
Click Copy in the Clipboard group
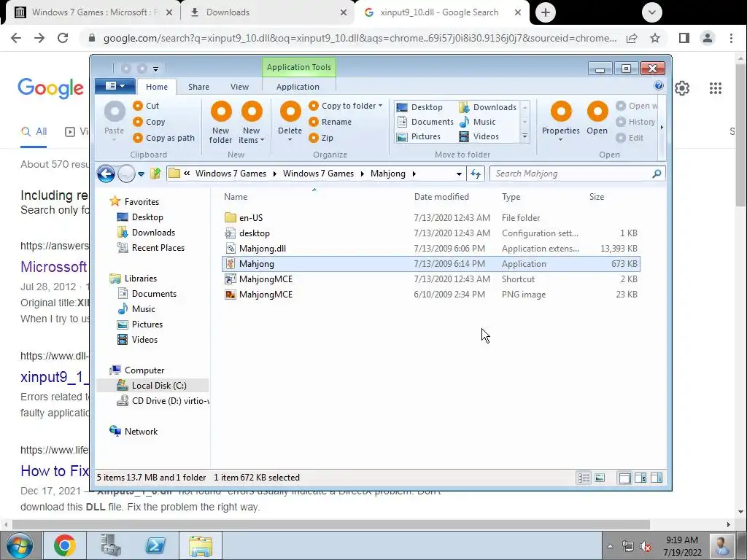tap(149, 122)
